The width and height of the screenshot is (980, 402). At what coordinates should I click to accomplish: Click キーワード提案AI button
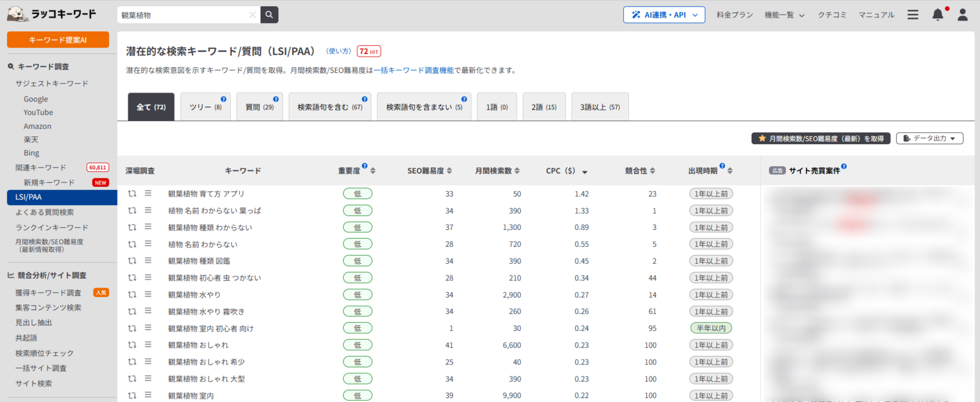pyautogui.click(x=58, y=39)
